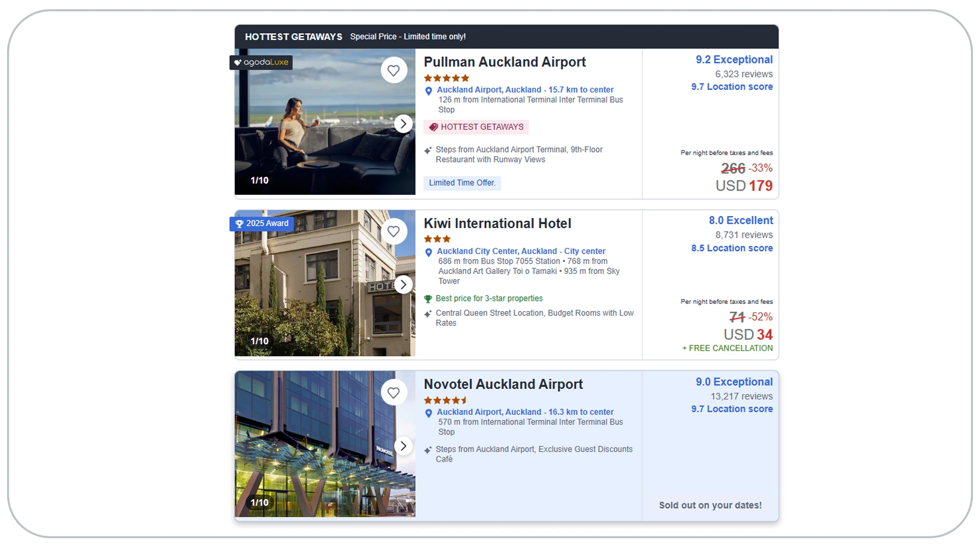Open 'Auckland Airport, Auckland - 15.7 km to center' link
The image size is (980, 547).
click(x=525, y=90)
